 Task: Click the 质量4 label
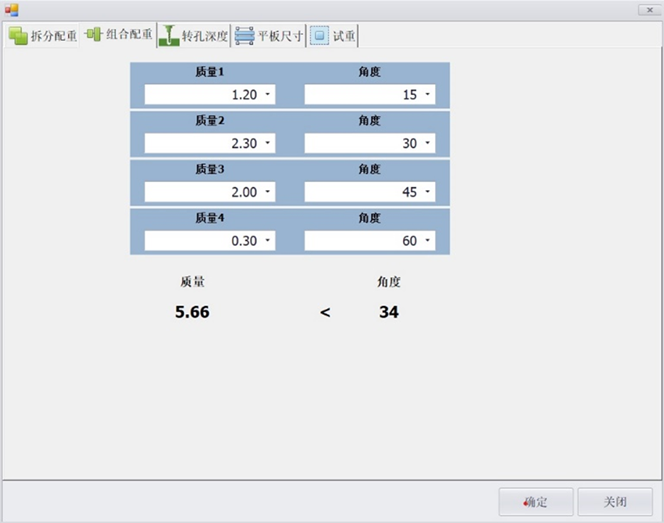[210, 218]
